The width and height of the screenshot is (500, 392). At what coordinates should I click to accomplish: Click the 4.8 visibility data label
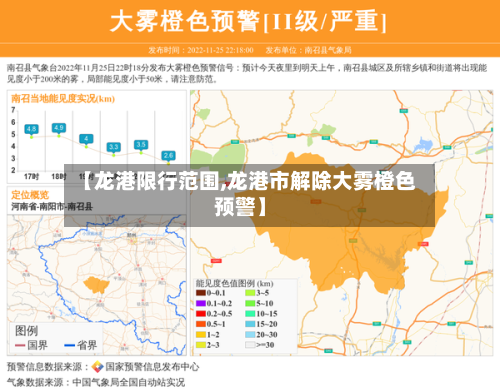point(31,129)
